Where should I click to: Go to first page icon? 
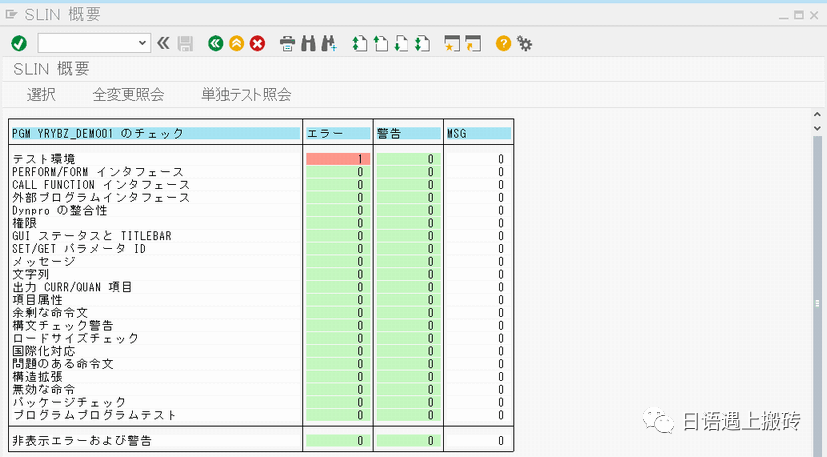[x=360, y=44]
